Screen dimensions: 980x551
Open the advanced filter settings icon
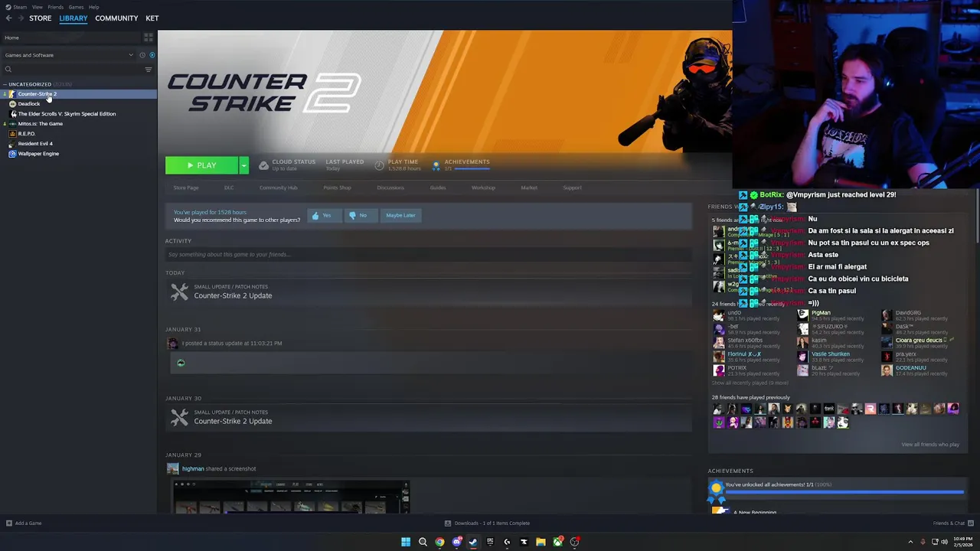(149, 70)
